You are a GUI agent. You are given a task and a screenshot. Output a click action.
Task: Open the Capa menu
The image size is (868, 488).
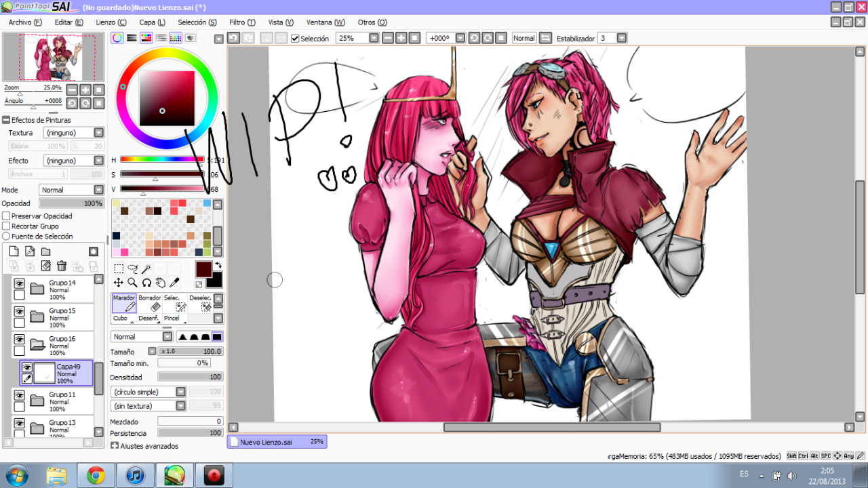[153, 22]
